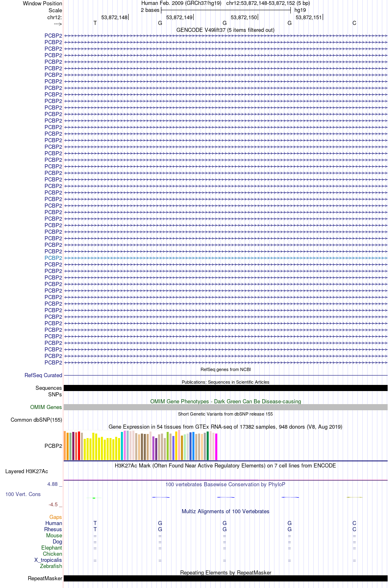Click the gray OMIM Genes bar

(225, 407)
